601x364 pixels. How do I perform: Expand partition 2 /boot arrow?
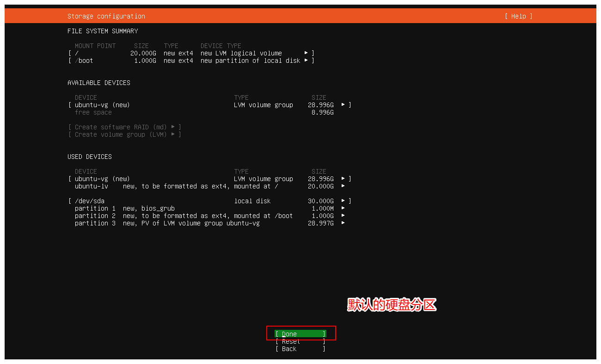point(343,216)
